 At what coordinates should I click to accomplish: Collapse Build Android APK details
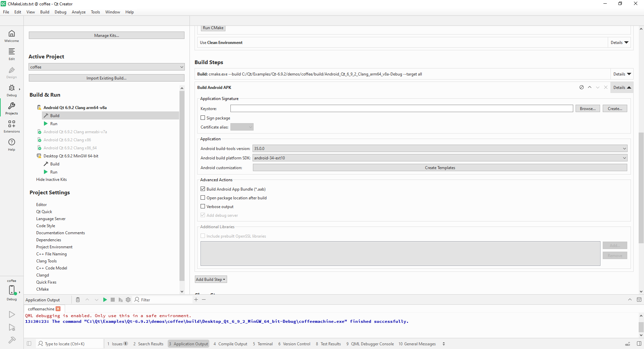pos(622,88)
